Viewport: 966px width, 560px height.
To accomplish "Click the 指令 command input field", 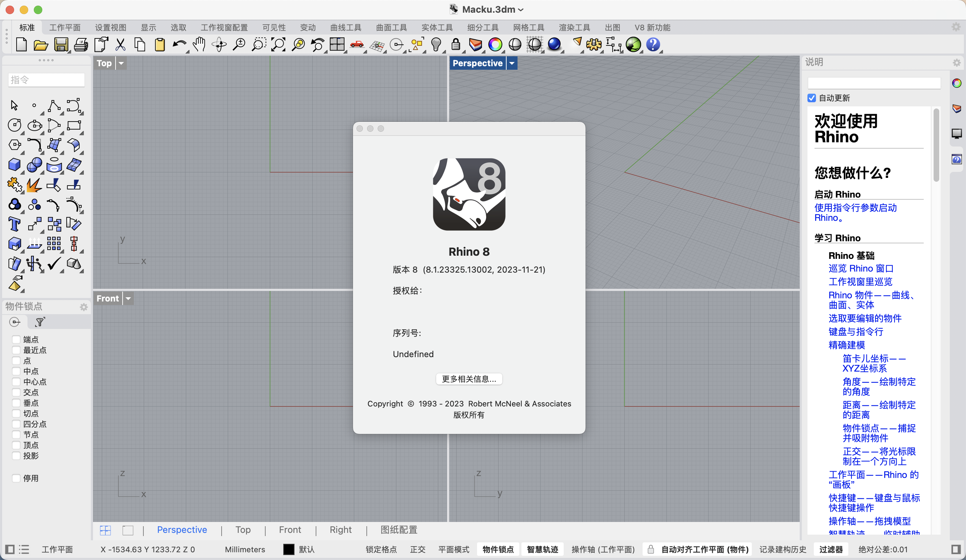I will tap(46, 80).
